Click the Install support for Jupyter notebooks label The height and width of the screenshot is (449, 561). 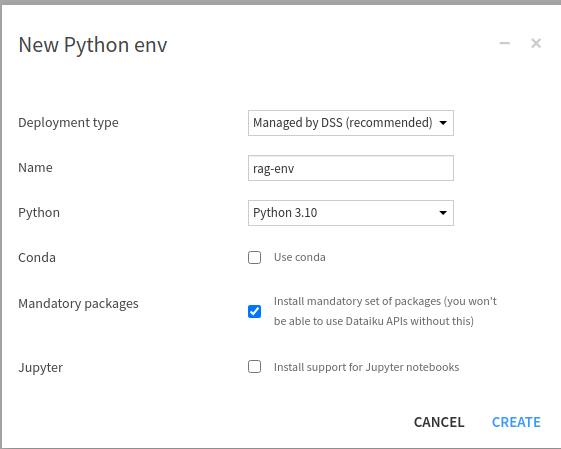coord(366,367)
